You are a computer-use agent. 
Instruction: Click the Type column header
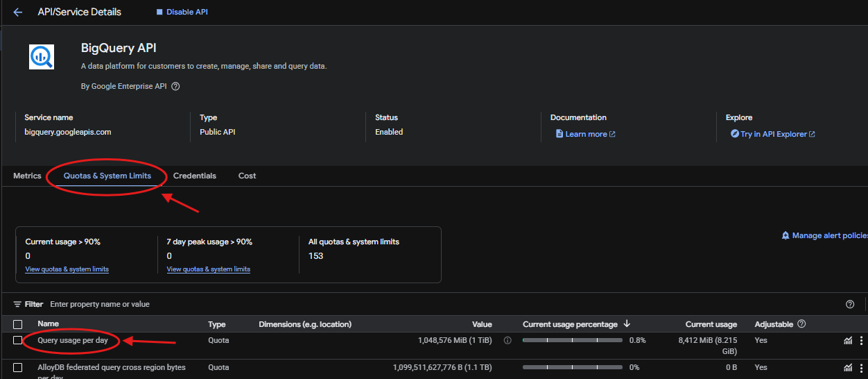217,324
